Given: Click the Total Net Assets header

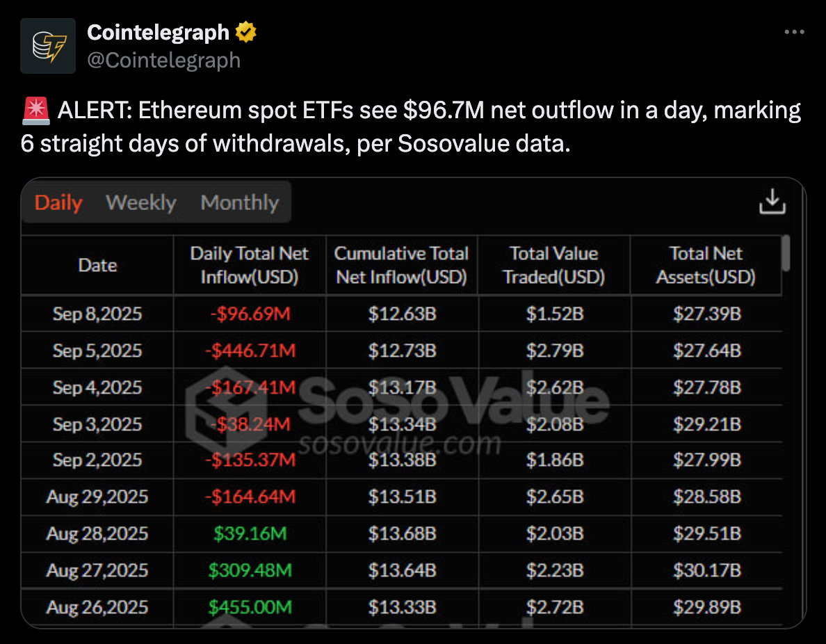Looking at the screenshot, I should tap(706, 265).
